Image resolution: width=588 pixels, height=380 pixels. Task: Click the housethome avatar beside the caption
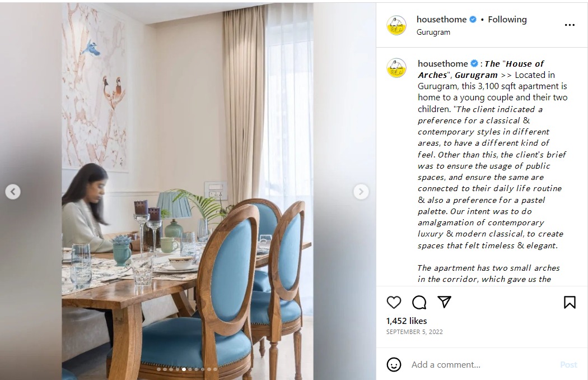point(396,68)
